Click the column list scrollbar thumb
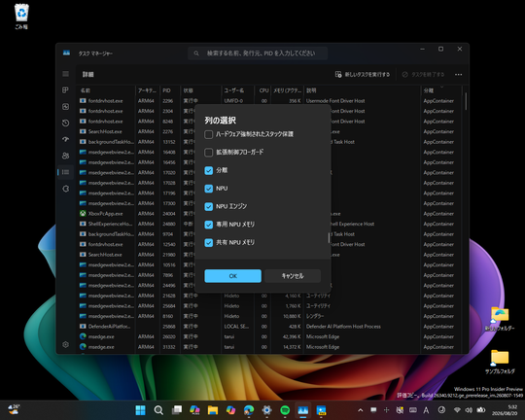The height and width of the screenshot is (420, 525). coord(329,238)
